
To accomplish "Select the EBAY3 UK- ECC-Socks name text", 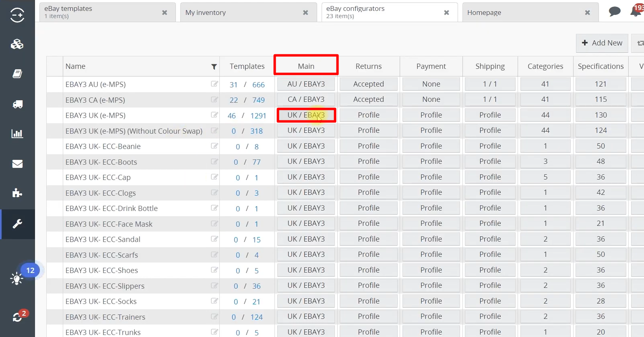I will tap(101, 302).
